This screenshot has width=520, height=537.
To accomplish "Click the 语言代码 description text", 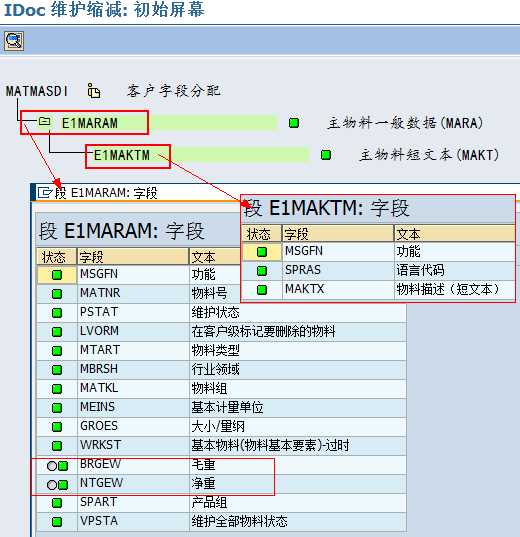I will [421, 270].
